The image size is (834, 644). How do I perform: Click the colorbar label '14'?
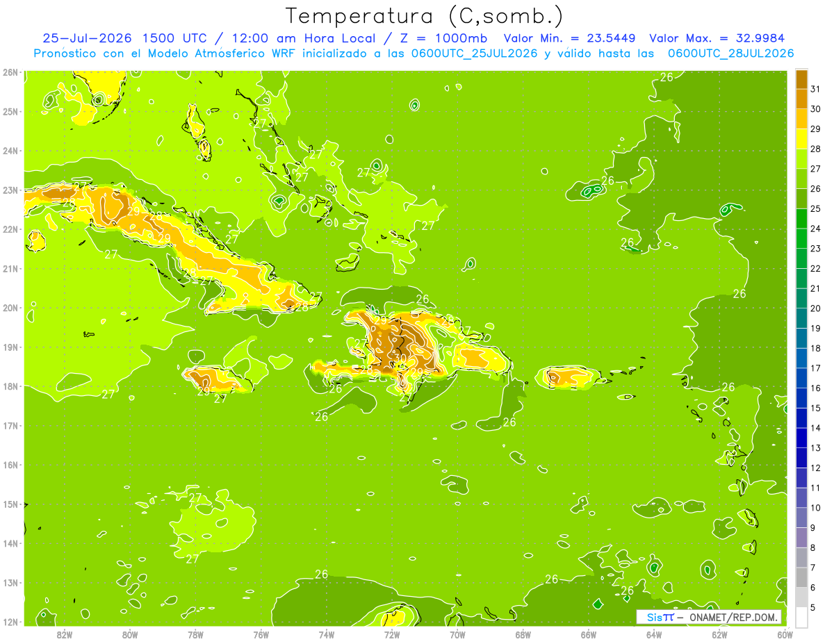816,428
